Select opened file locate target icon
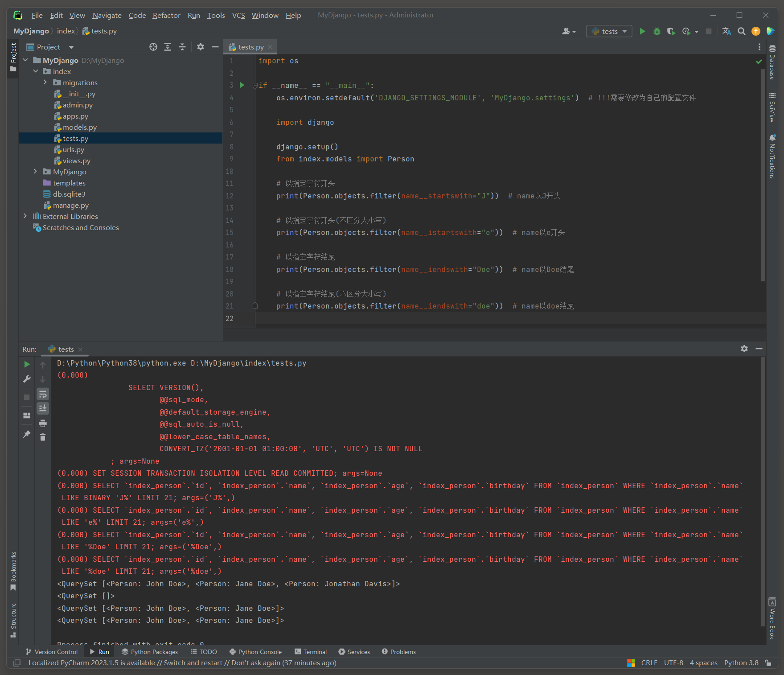 (x=153, y=47)
